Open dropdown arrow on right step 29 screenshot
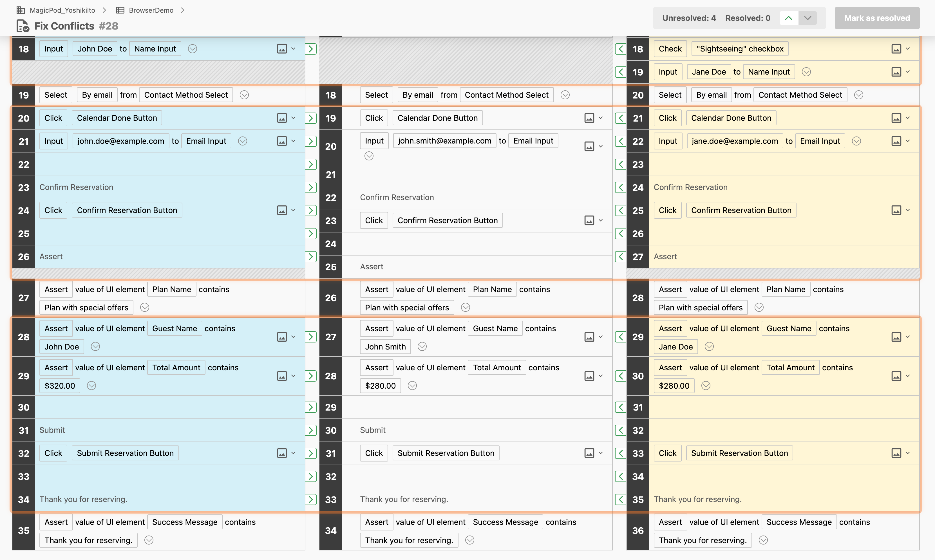Image resolution: width=935 pixels, height=560 pixels. pyautogui.click(x=908, y=337)
